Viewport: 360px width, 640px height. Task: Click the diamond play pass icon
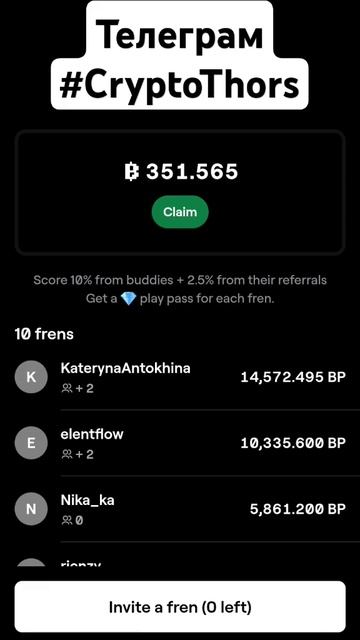(x=128, y=299)
